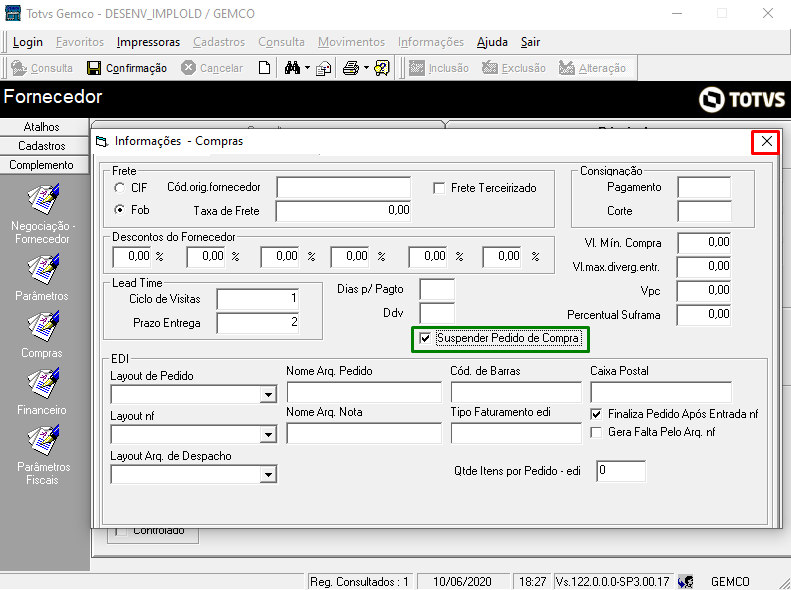Open the Ajuda menu
The width and height of the screenshot is (791, 590).
[x=492, y=42]
